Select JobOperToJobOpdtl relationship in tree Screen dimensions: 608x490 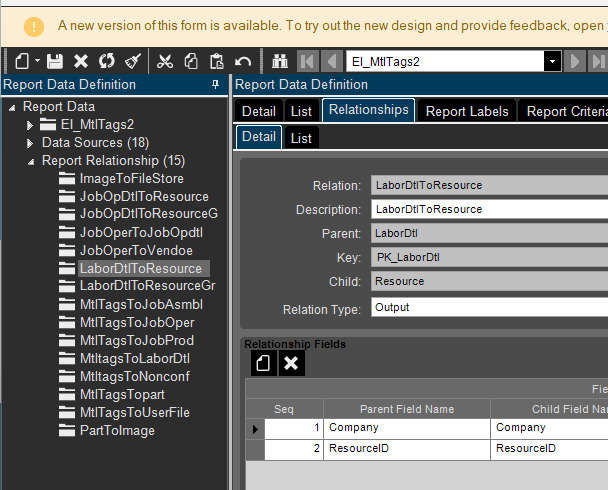[141, 233]
